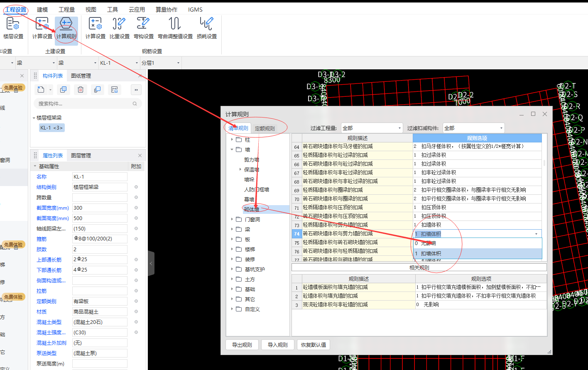This screenshot has height=370, width=588.
Task: Click the inter-floor copy component icon
Action: (97, 89)
